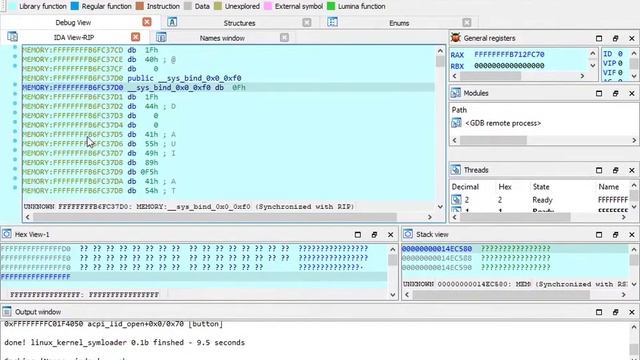Image resolution: width=640 pixels, height=360 pixels.
Task: Click the Structures tab icon
Action: point(172,22)
